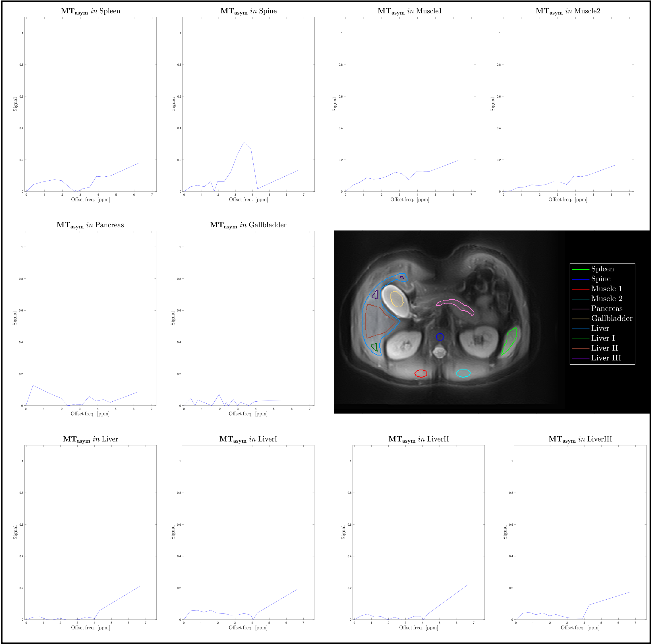Click the blue spine ROI circle
This screenshot has width=663, height=644.
click(x=440, y=337)
